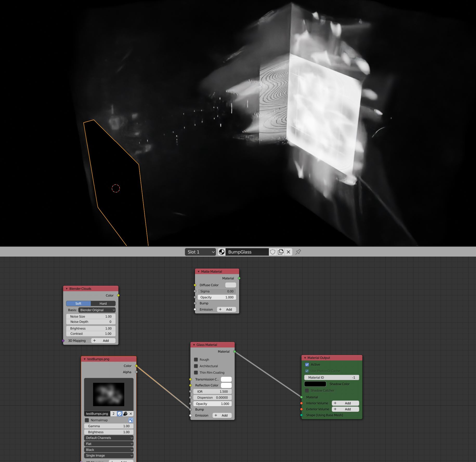Screen dimensions: 476x462
Task: Open the Slot 1 dropdown
Action: [x=200, y=252]
